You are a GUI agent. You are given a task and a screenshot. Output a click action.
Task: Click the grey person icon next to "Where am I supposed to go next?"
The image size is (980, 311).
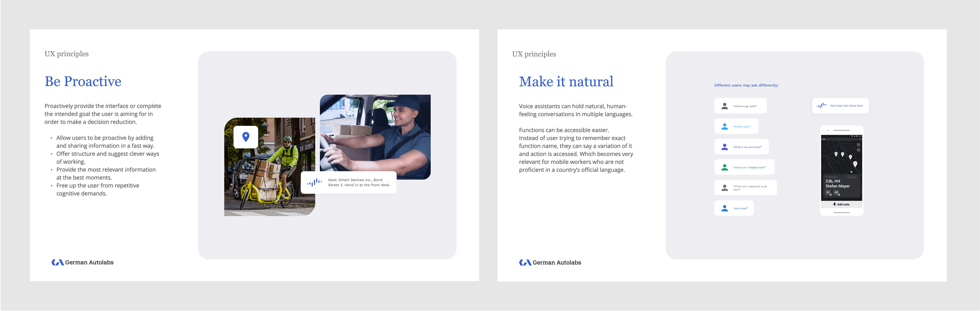[725, 188]
